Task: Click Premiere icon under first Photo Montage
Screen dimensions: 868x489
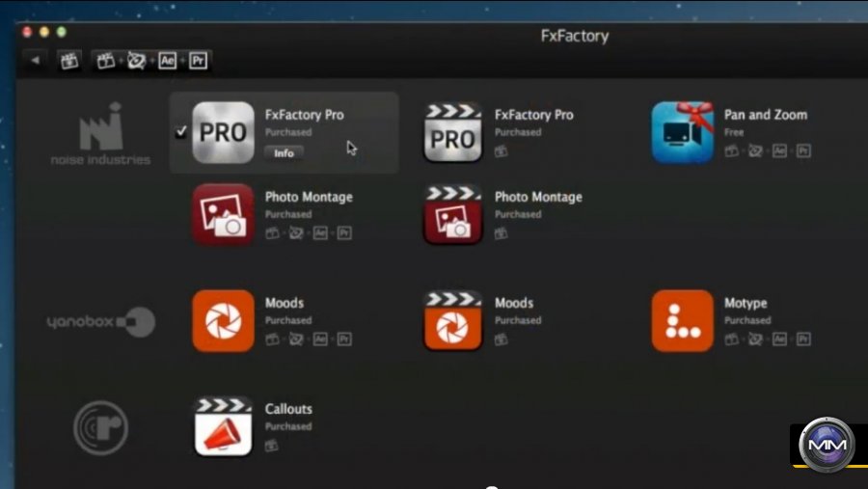Action: coord(344,233)
